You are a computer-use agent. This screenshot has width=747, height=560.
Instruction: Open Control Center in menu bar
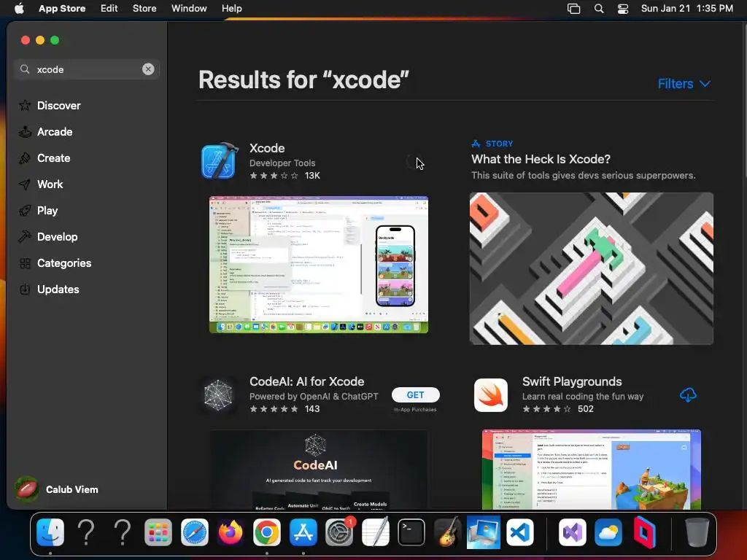click(623, 9)
